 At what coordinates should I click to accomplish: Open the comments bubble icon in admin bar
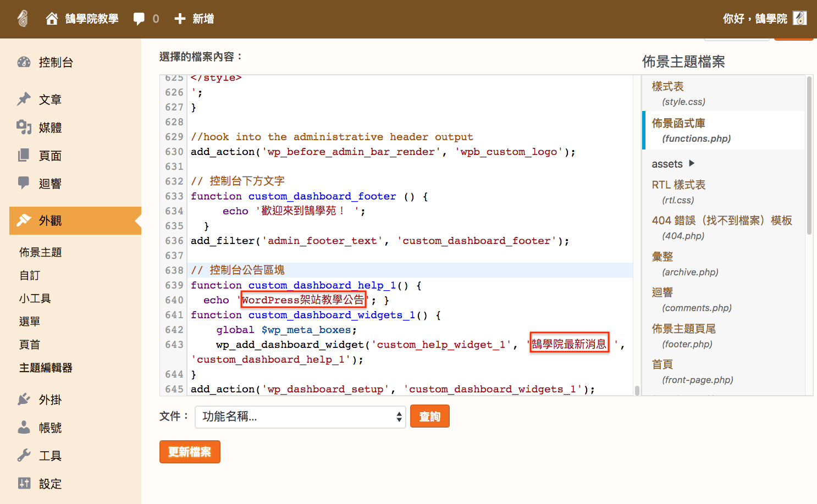pos(139,19)
